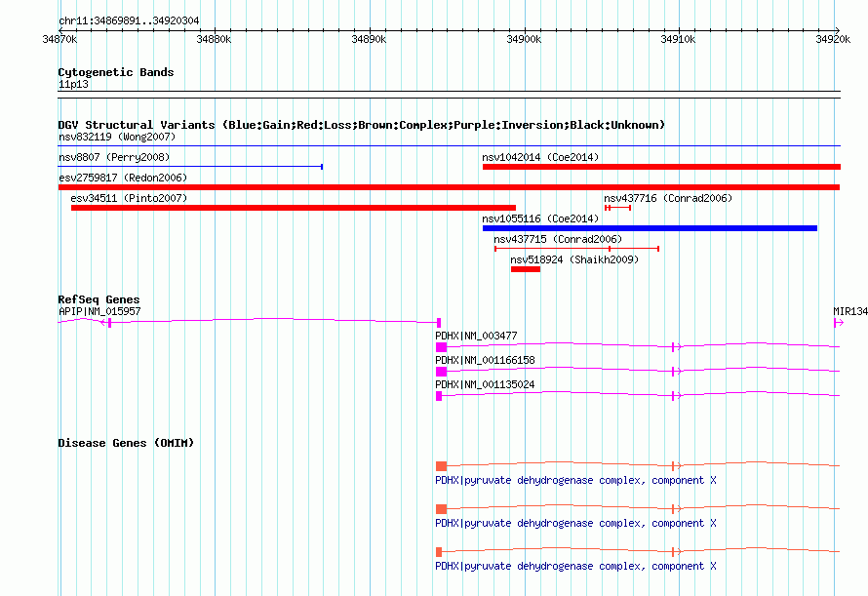Click the narrow magenta exon of PDHX NM_001135024
Image resolution: width=868 pixels, height=596 pixels.
point(439,396)
